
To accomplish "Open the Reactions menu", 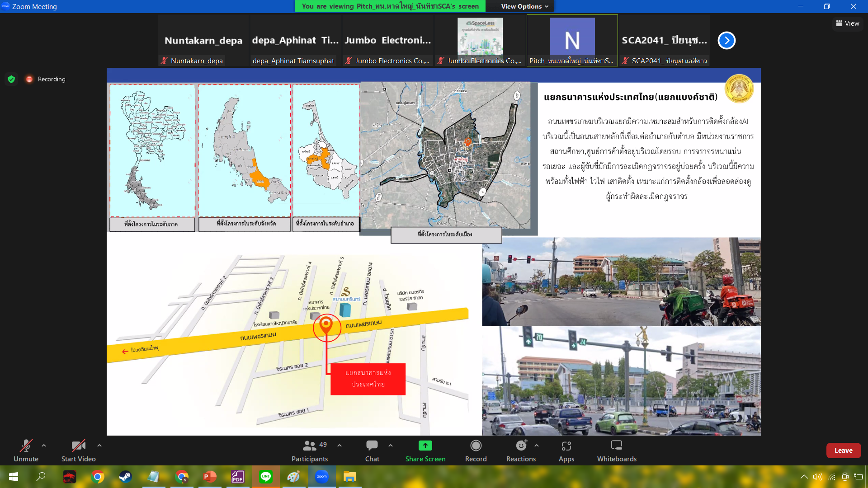I will click(x=521, y=450).
